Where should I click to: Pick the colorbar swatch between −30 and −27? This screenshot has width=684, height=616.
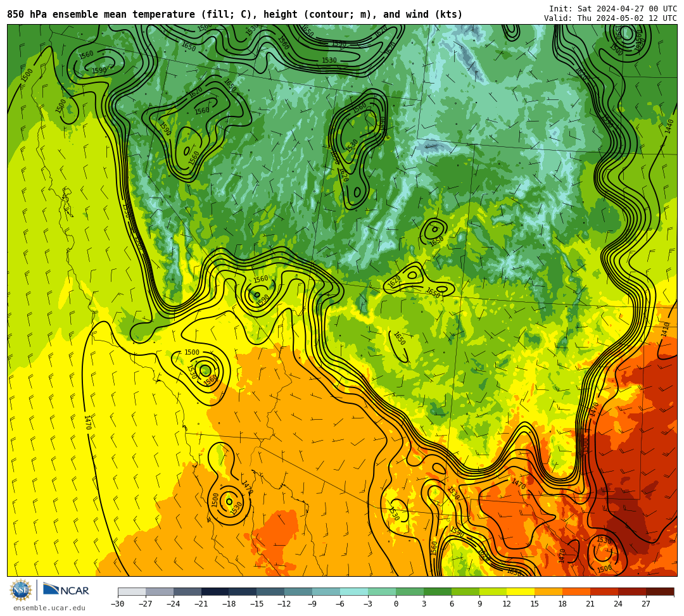tap(132, 591)
